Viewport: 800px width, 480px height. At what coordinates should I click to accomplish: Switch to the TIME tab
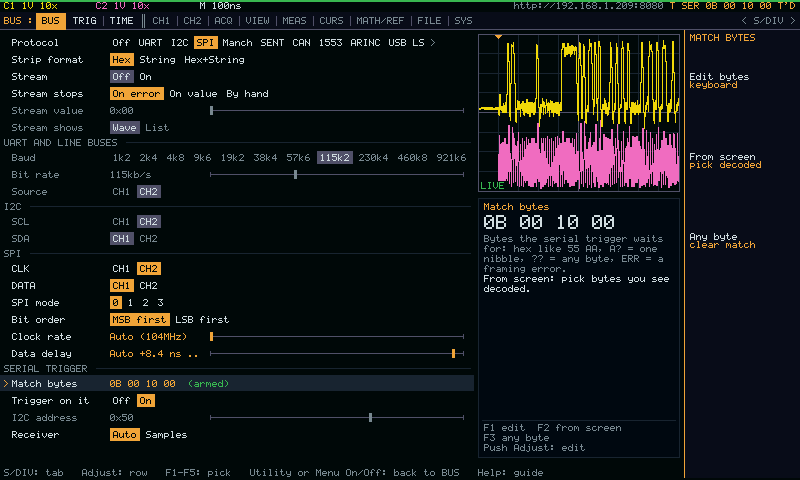click(x=121, y=21)
